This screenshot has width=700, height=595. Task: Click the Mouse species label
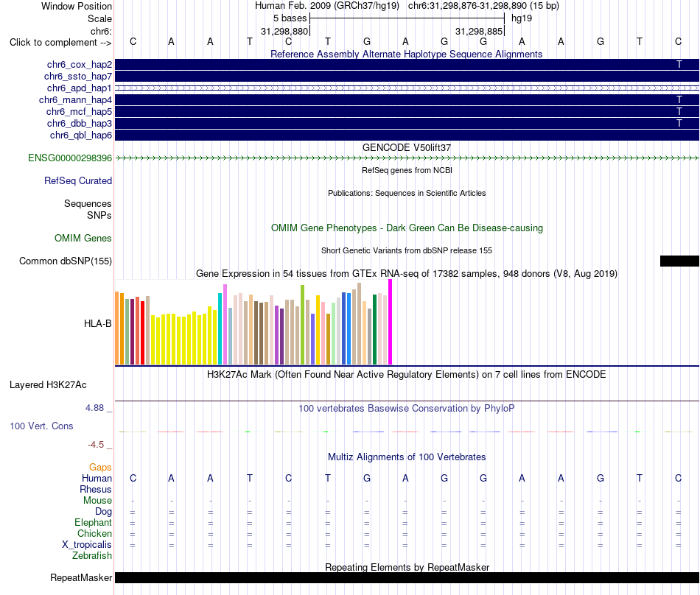97,501
